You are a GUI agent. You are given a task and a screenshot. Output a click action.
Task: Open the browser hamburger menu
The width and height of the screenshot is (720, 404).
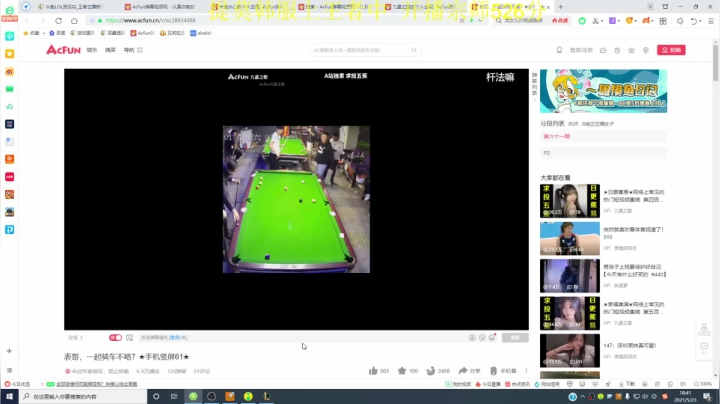pos(711,21)
